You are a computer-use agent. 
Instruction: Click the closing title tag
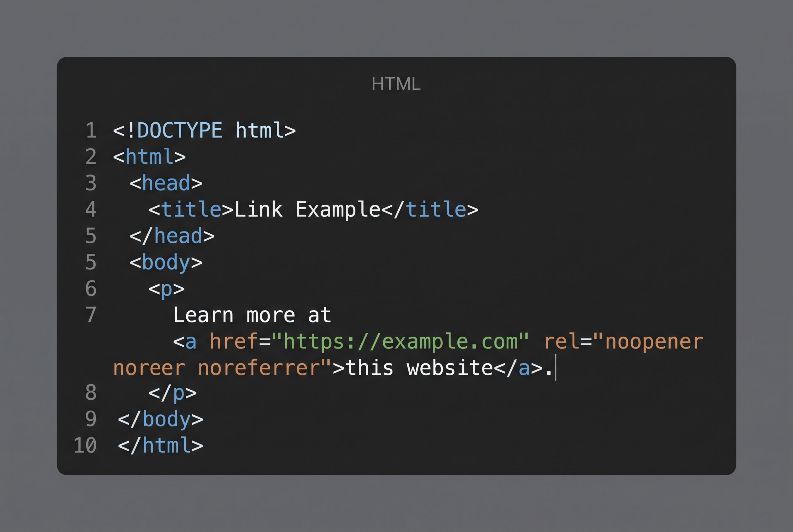430,209
